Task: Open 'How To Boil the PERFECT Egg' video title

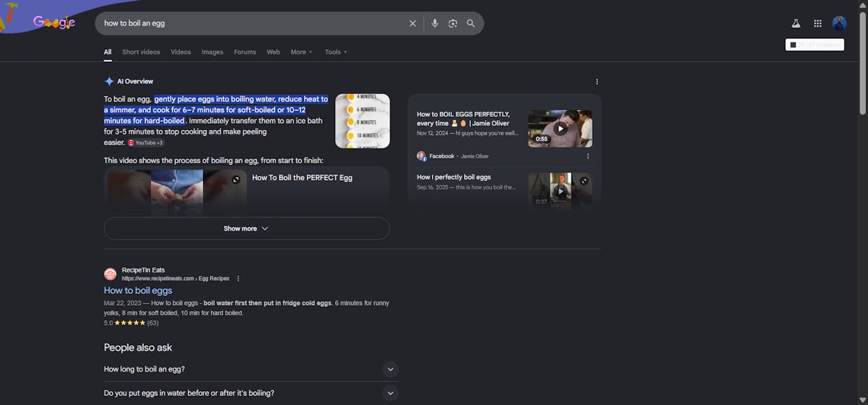Action: [302, 178]
